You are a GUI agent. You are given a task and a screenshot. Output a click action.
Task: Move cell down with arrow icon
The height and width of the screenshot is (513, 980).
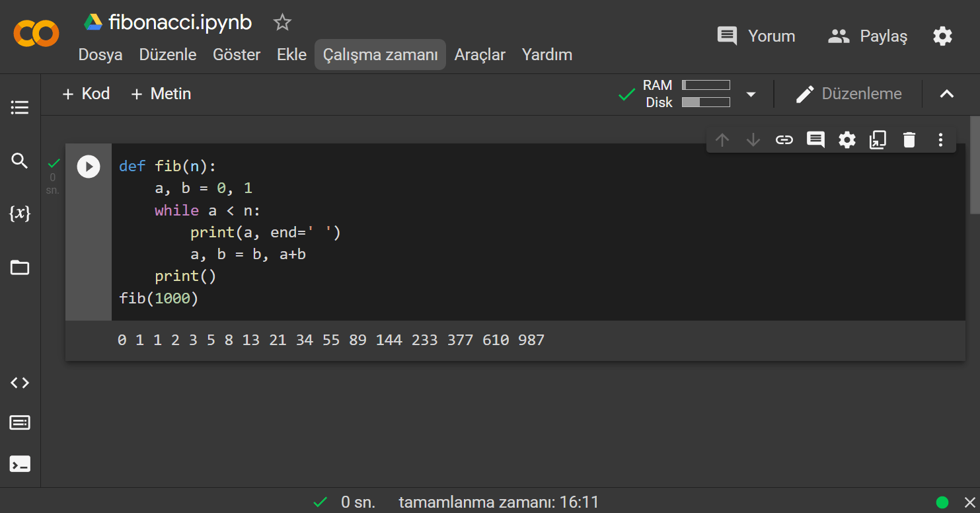click(753, 139)
